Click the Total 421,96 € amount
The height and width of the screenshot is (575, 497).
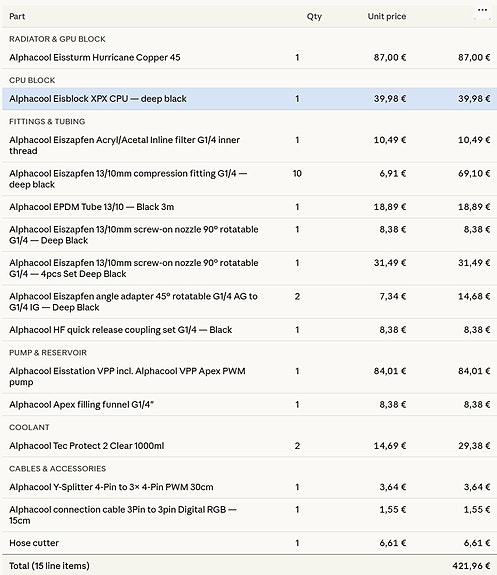(x=471, y=565)
